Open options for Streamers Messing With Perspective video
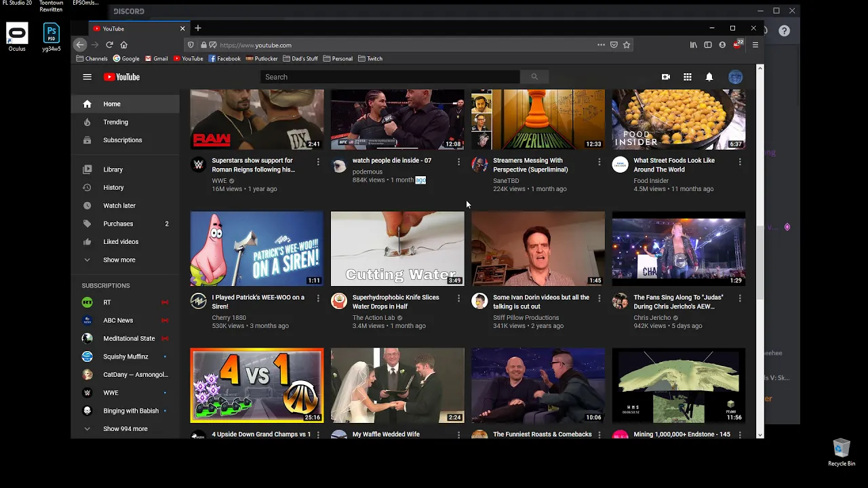Viewport: 868px width, 488px height. [x=599, y=162]
